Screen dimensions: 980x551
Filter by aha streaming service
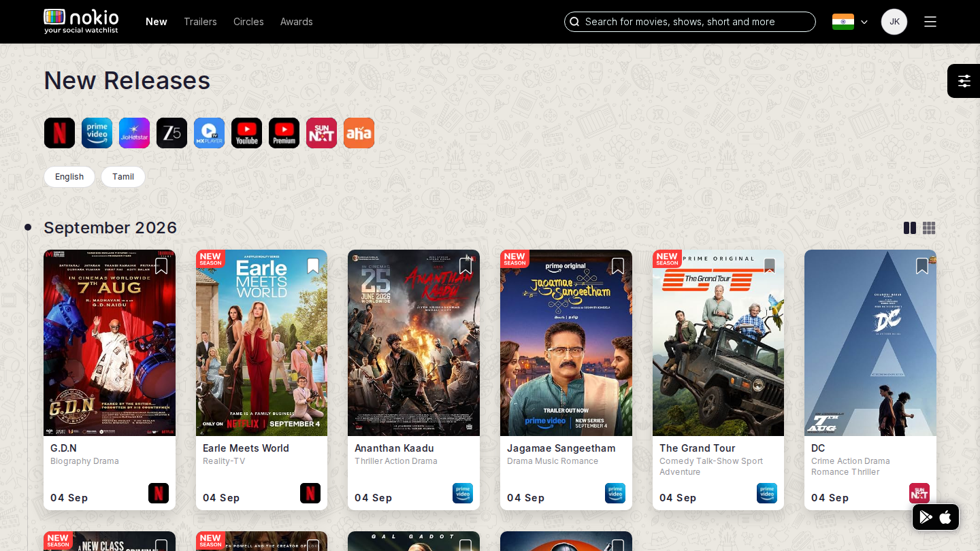point(359,133)
